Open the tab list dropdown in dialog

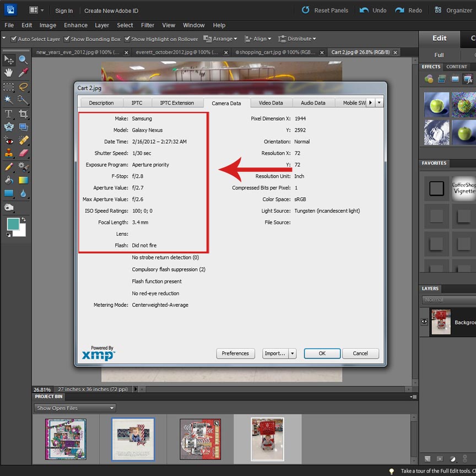click(x=379, y=102)
